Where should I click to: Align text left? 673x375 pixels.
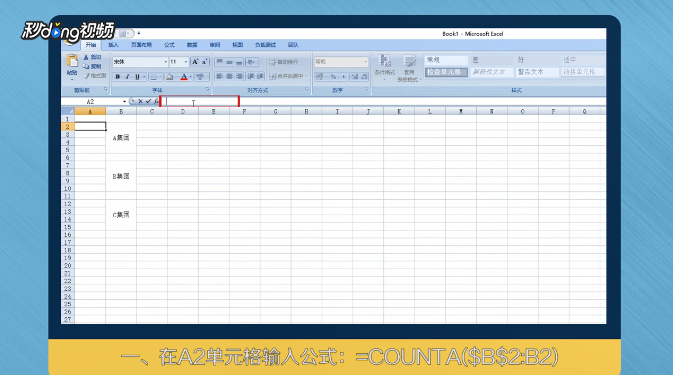click(219, 76)
